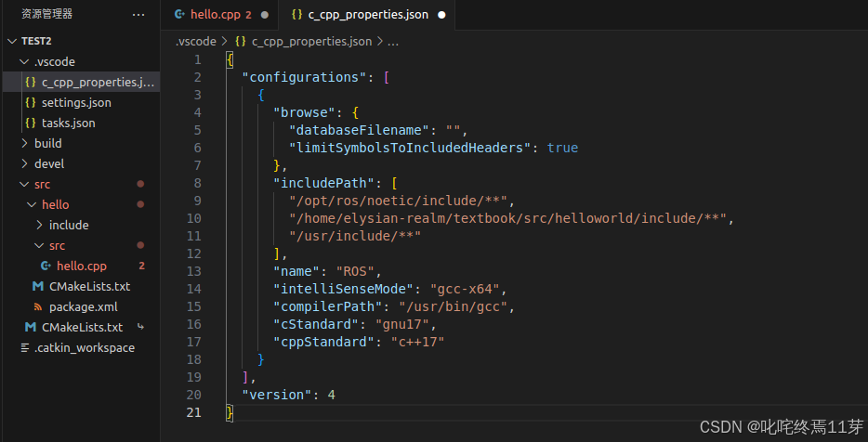This screenshot has width=868, height=442.
Task: Click the RSS-style XML icon beside package.xml
Action: tap(38, 307)
